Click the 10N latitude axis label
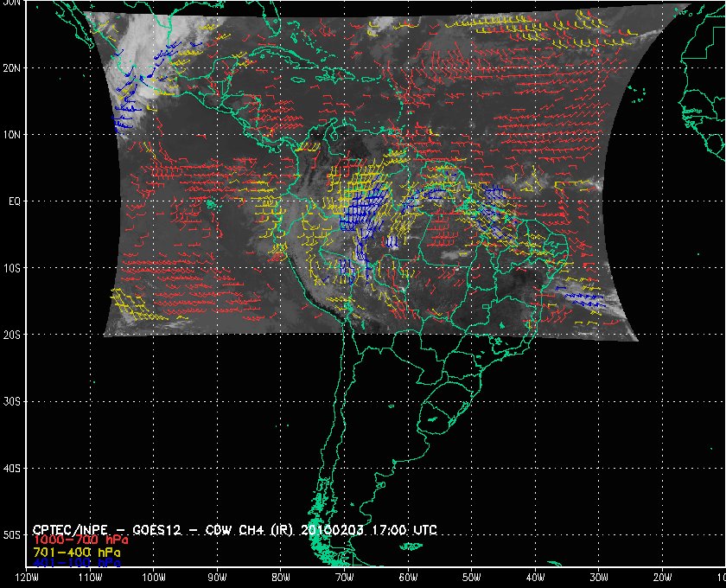Viewport: 726px width, 588px height. click(12, 135)
